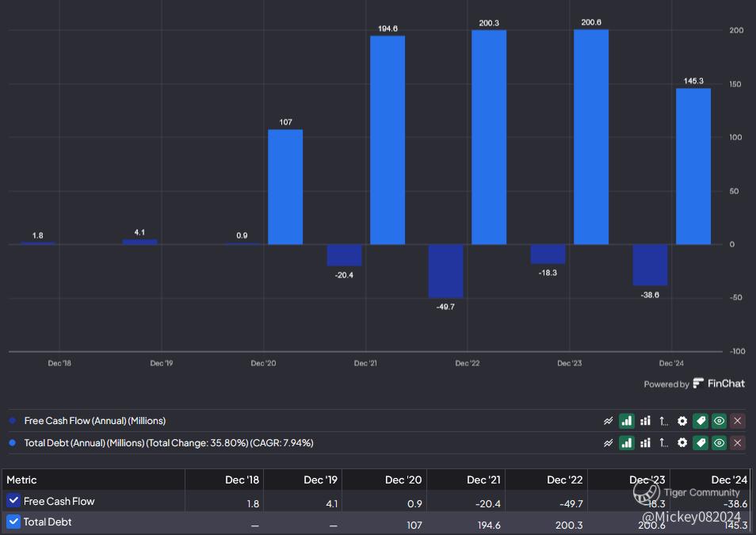
Task: Click the Dec '21 column header
Action: click(x=483, y=480)
